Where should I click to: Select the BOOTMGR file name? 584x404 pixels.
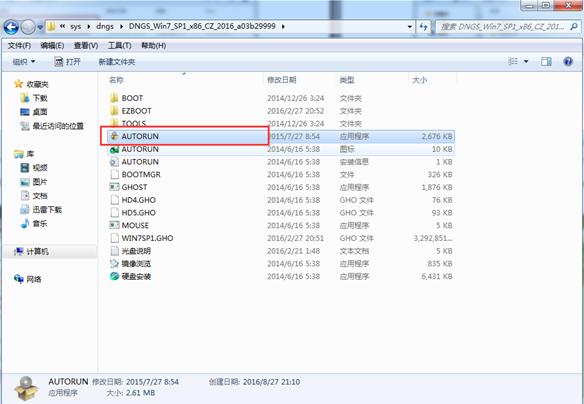(x=141, y=174)
